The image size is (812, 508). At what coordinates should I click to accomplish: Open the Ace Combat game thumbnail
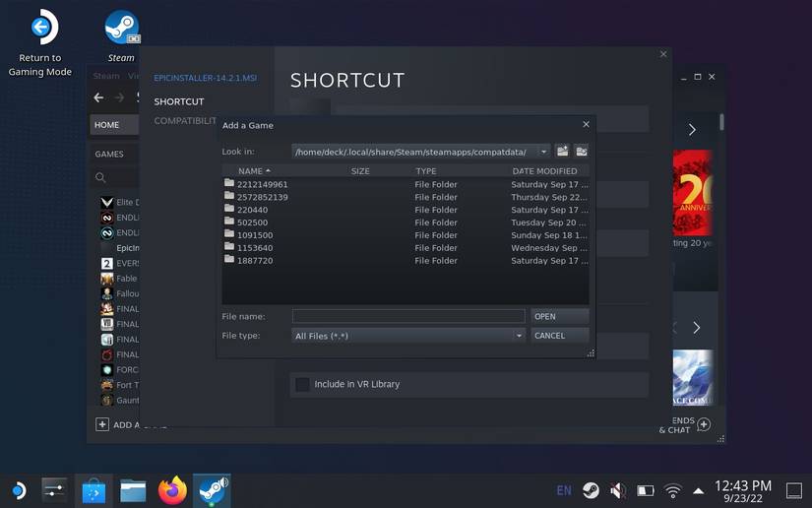(693, 377)
